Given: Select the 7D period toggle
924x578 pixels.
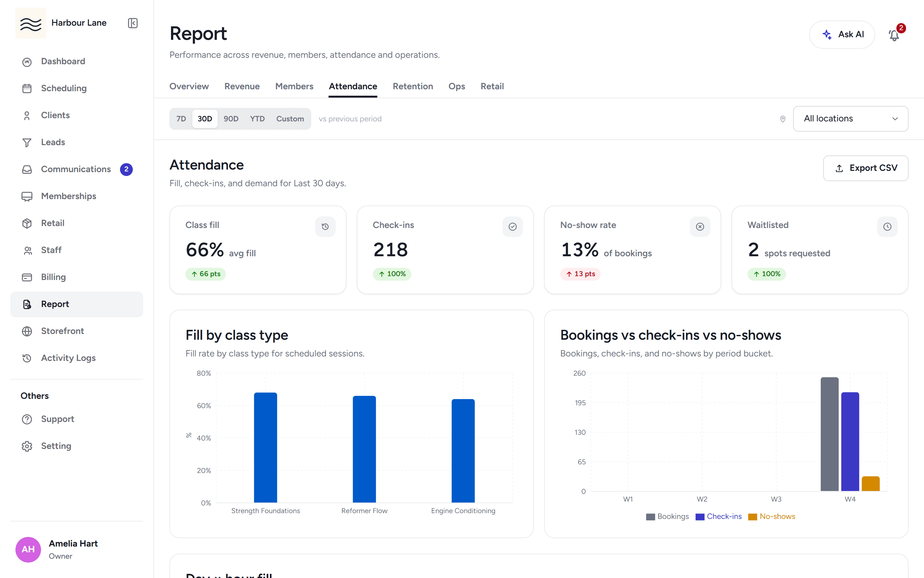Looking at the screenshot, I should coord(181,119).
